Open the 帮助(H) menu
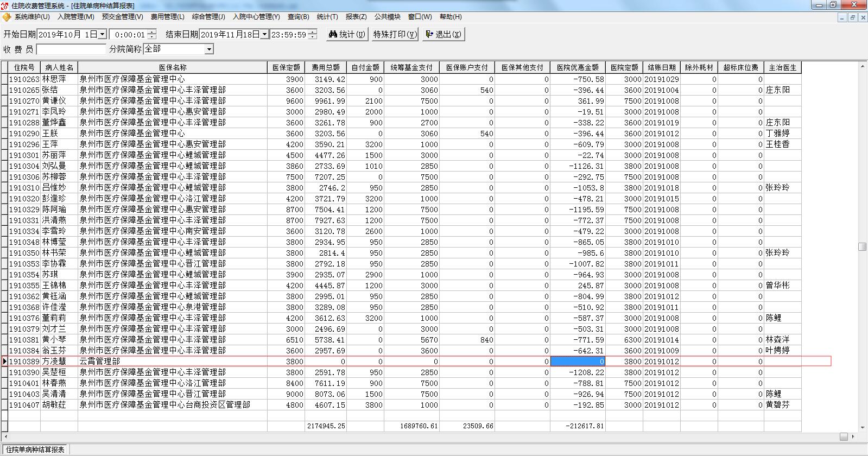The height and width of the screenshot is (456, 868). (450, 17)
